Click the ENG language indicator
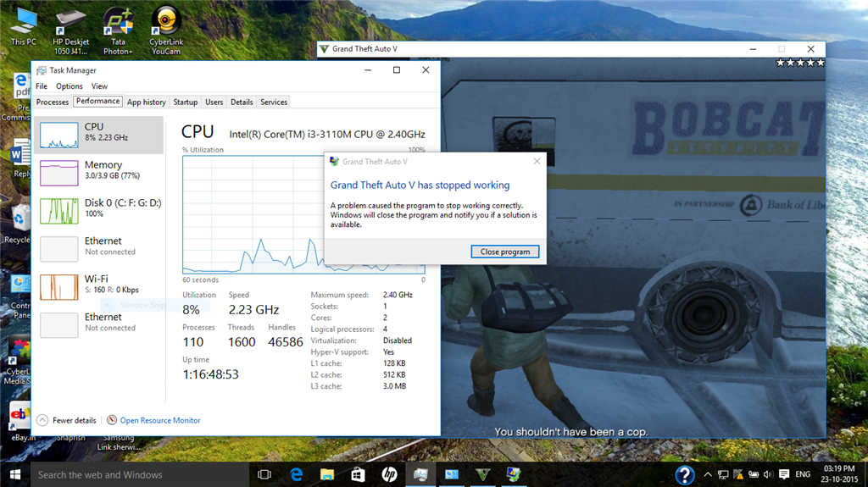Image resolution: width=868 pixels, height=487 pixels. pos(803,474)
